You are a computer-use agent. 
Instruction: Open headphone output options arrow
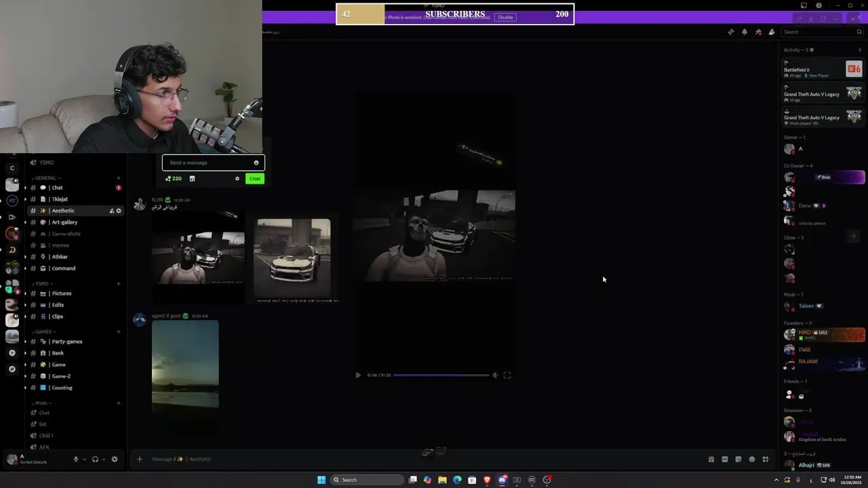[103, 459]
